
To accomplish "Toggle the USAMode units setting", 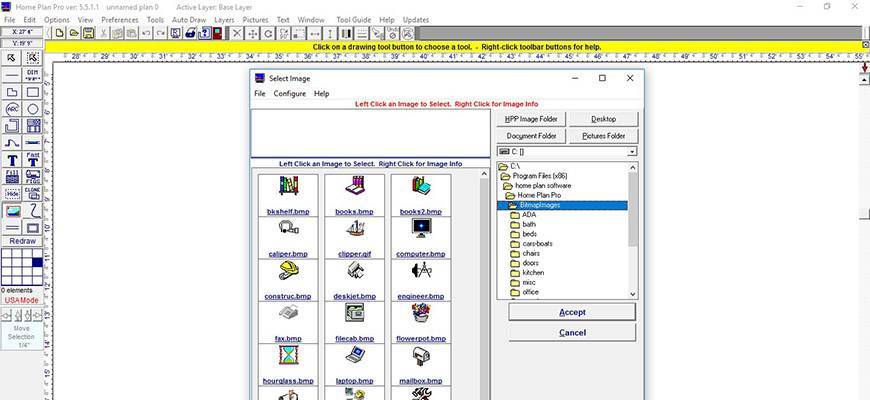I will [22, 300].
